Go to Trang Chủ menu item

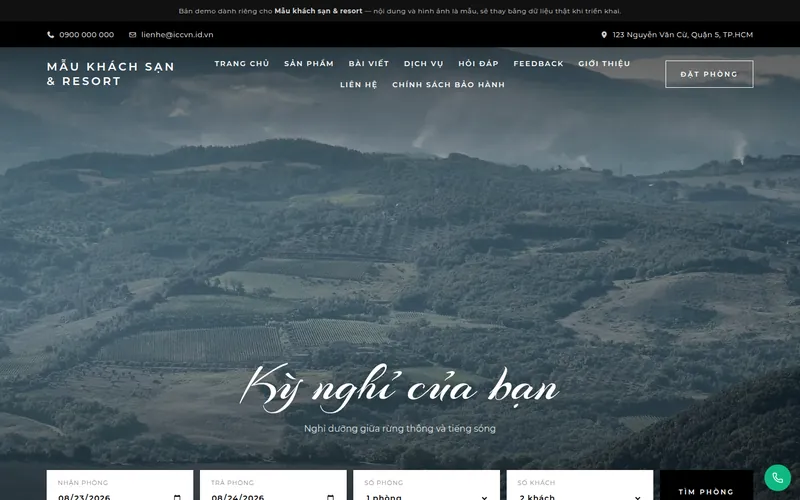pyautogui.click(x=242, y=63)
